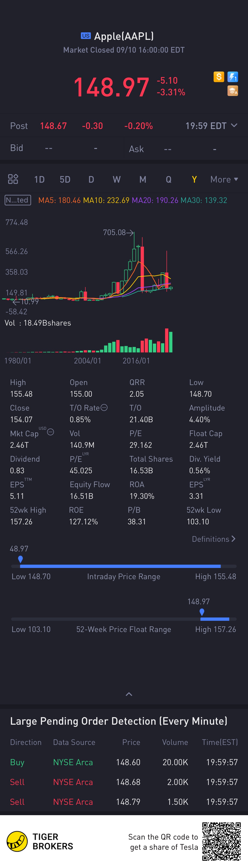
Task: Select the W weekly chart tab
Action: coord(117,179)
